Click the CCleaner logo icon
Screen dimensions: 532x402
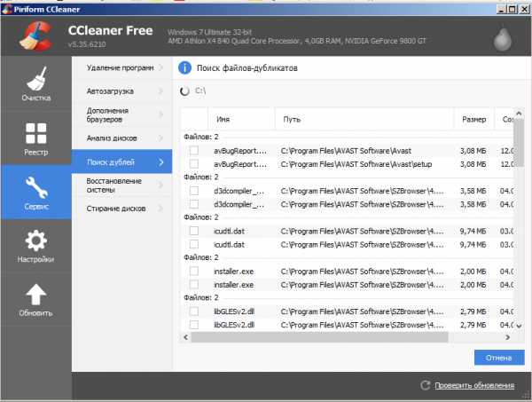pyautogui.click(x=36, y=35)
